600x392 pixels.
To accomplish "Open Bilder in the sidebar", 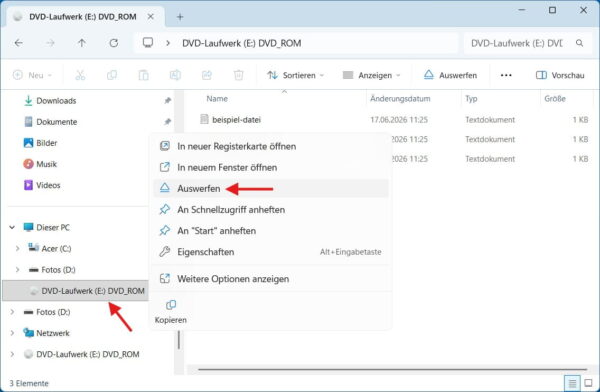I will 46,143.
